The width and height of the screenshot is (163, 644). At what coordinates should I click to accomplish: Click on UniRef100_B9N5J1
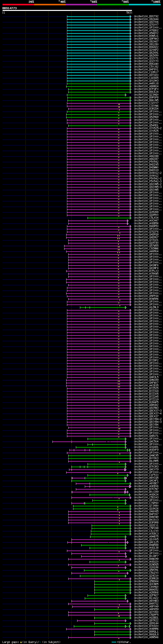[x=146, y=36]
